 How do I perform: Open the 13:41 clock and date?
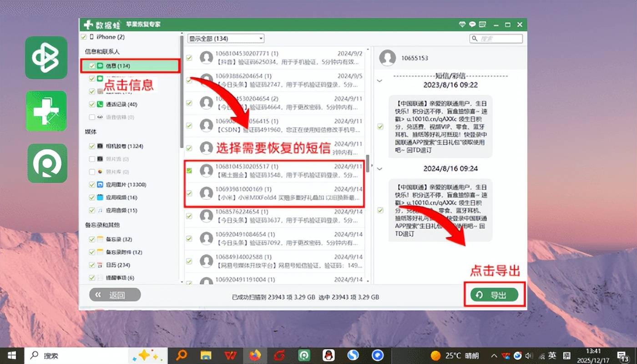coord(594,355)
